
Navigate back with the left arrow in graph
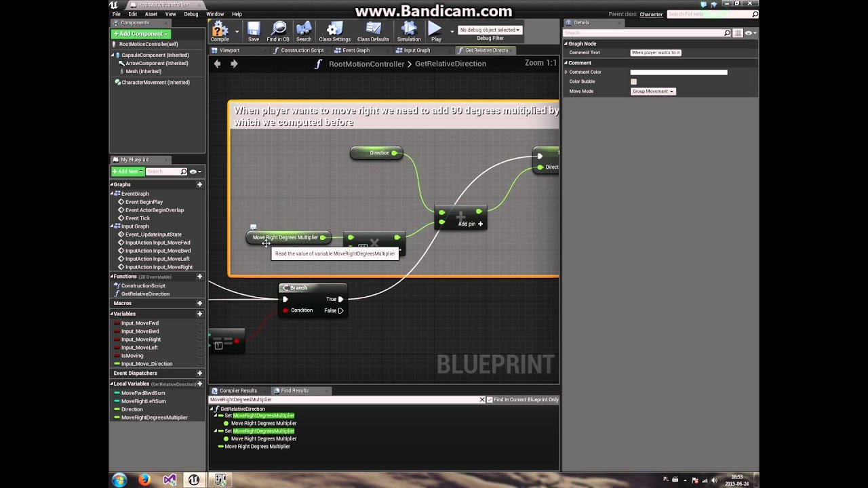pyautogui.click(x=218, y=64)
